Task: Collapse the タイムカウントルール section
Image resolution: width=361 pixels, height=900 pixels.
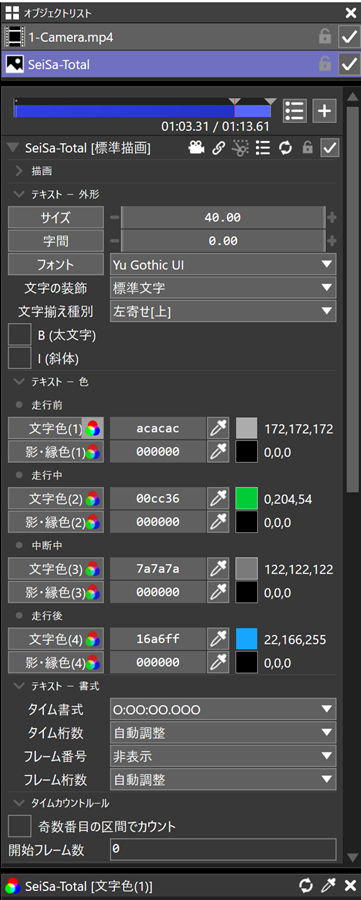Action: click(x=18, y=802)
